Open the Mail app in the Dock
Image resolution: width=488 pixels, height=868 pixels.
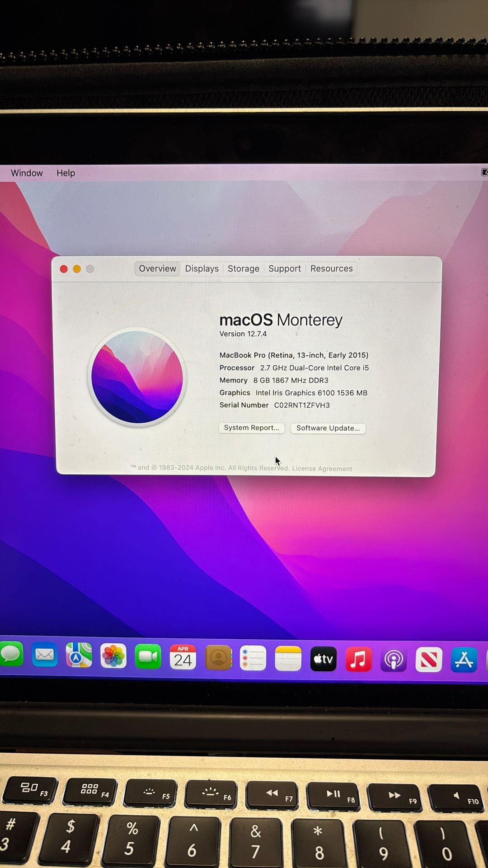pyautogui.click(x=45, y=655)
